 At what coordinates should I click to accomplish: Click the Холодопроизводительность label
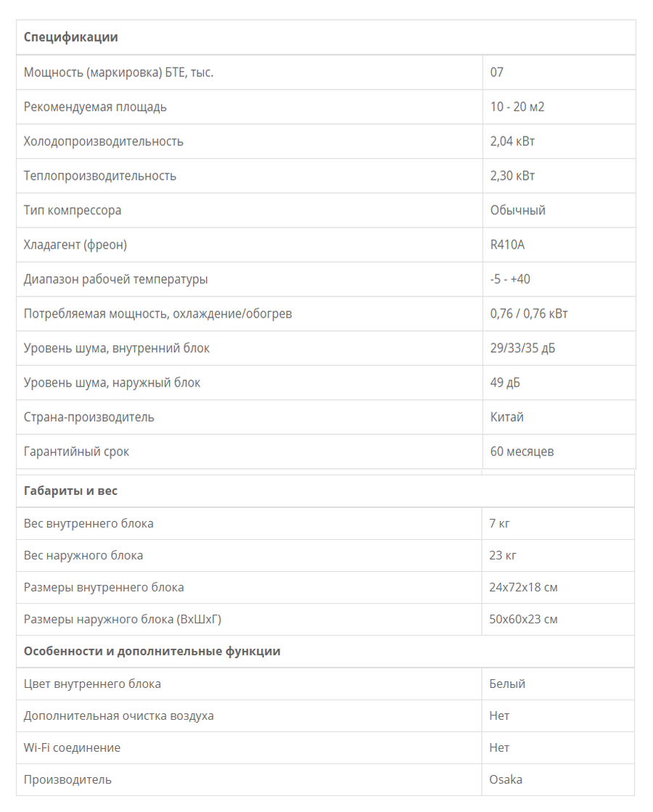pos(104,142)
